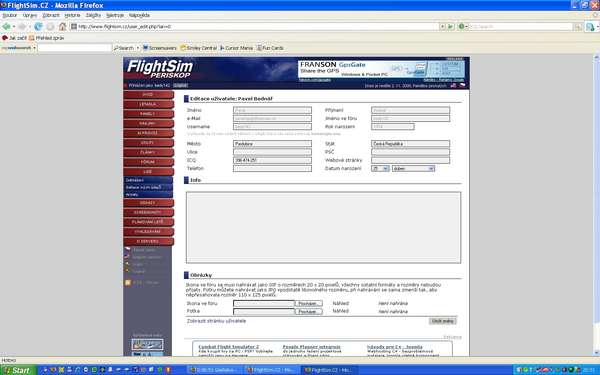Viewport: 600px width, 375px height.
Task: Click the orange RSS icon in the sidebar
Action: click(128, 283)
